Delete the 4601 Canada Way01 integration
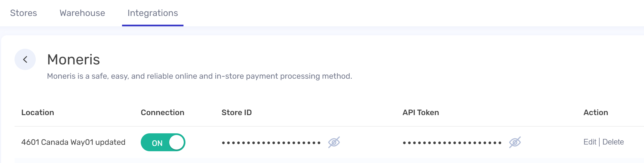The height and width of the screenshot is (163, 644). coord(613,142)
